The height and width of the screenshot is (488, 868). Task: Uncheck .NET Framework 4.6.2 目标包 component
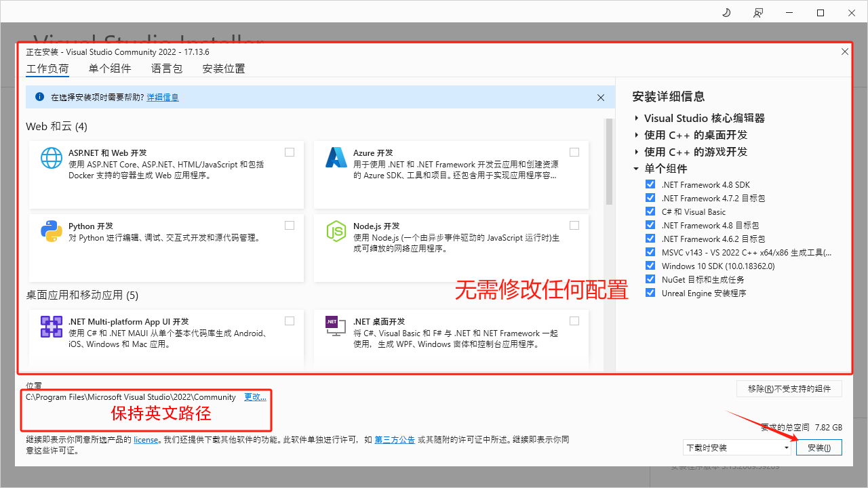651,239
